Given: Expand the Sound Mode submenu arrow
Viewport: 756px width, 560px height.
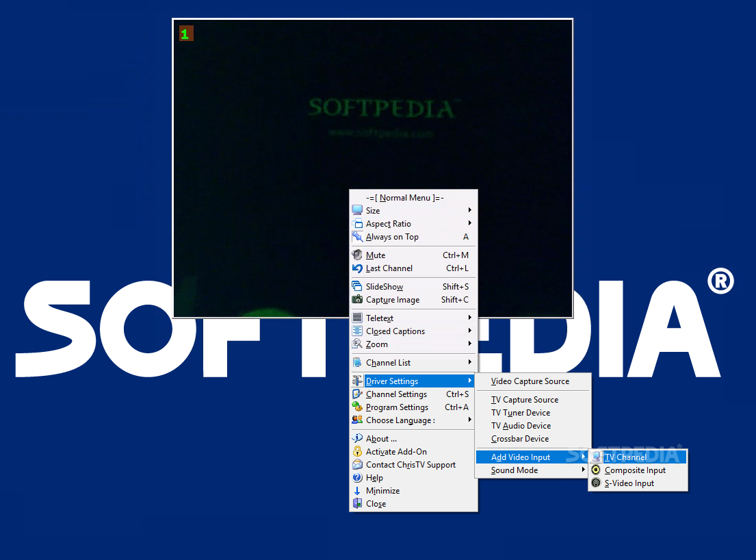Looking at the screenshot, I should tap(584, 470).
